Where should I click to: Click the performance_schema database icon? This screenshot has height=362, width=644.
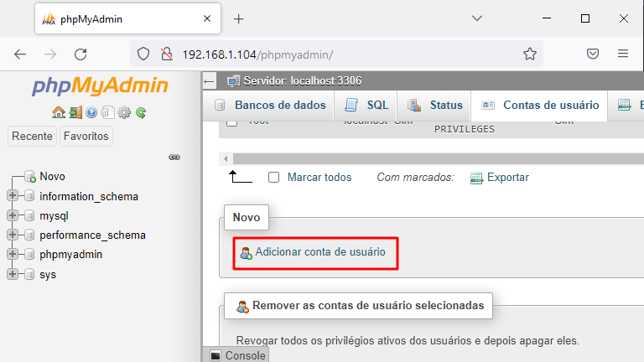coord(29,235)
